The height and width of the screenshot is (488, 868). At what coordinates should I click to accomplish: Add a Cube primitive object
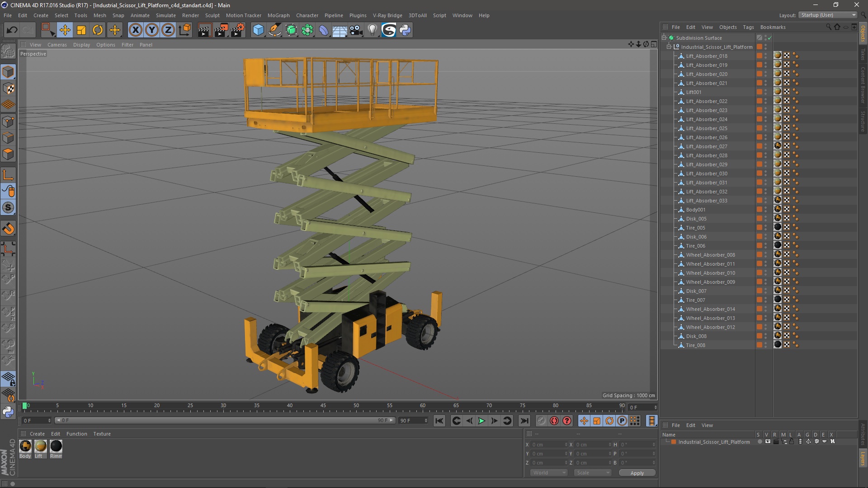pyautogui.click(x=258, y=30)
